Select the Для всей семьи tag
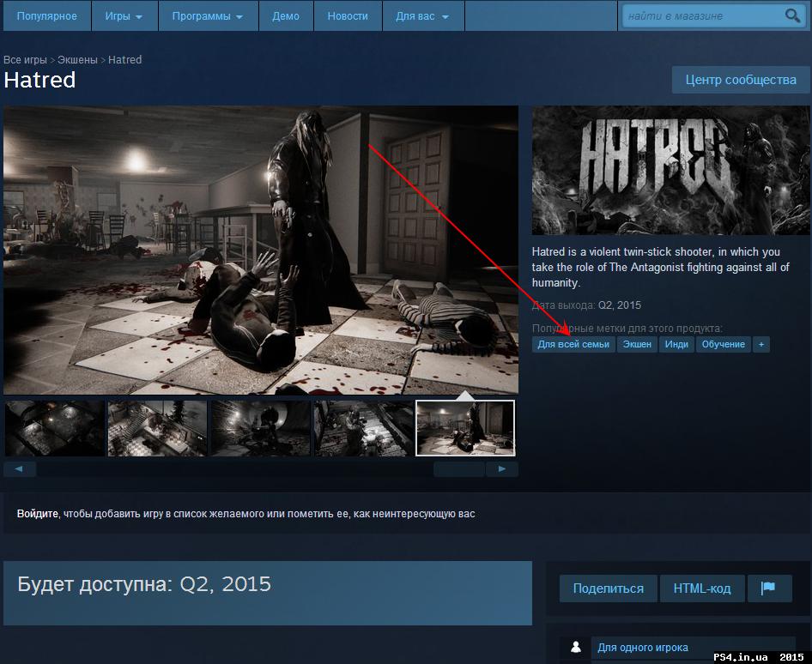This screenshot has width=812, height=664. point(573,344)
